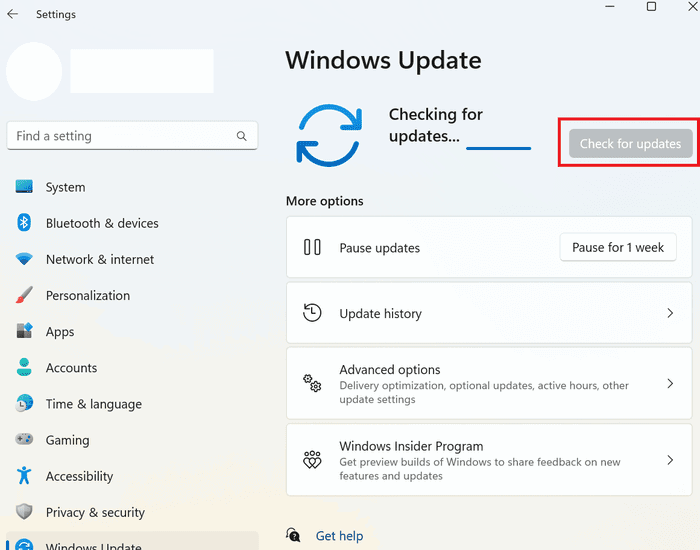Click the pause bars icon

pyautogui.click(x=312, y=247)
